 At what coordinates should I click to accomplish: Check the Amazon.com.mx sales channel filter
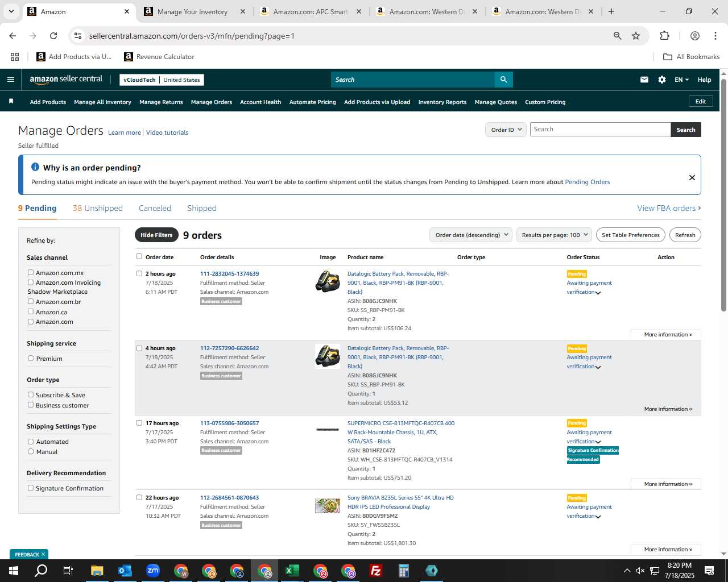(x=31, y=273)
